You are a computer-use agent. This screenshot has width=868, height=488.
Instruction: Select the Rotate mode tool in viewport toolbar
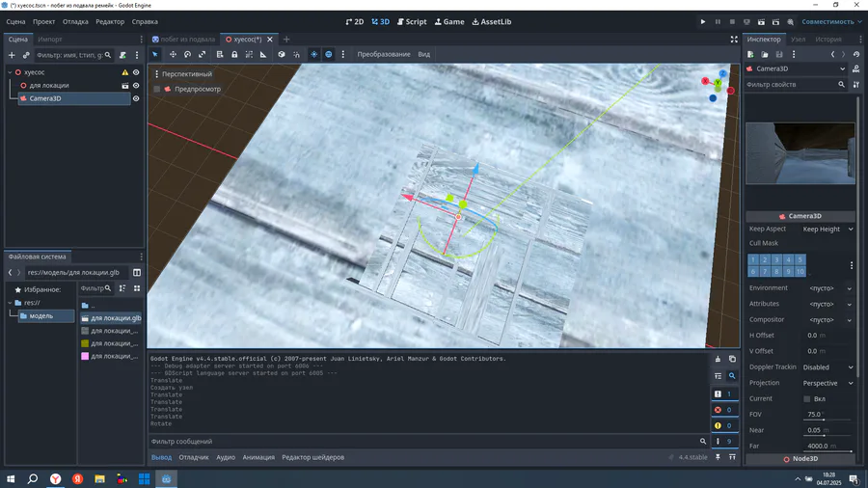click(x=188, y=54)
